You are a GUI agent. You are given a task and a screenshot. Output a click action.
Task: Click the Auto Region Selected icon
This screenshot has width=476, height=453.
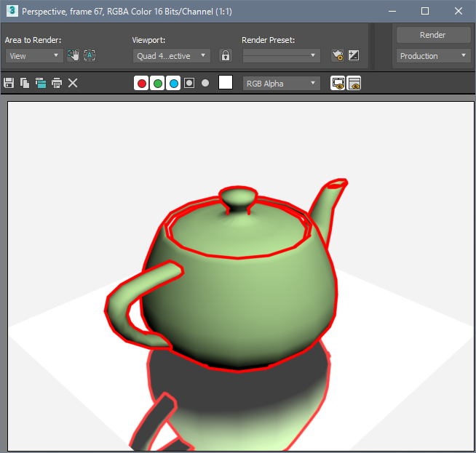[x=90, y=55]
